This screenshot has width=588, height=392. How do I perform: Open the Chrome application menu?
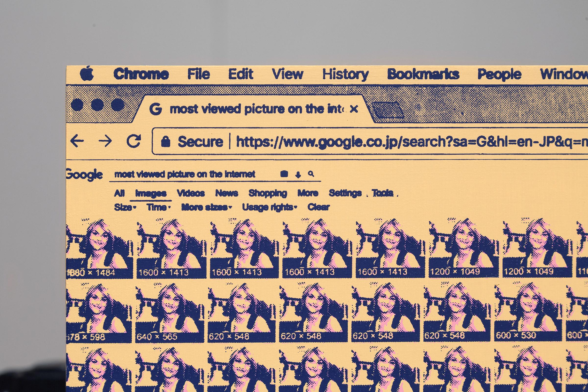pos(141,74)
